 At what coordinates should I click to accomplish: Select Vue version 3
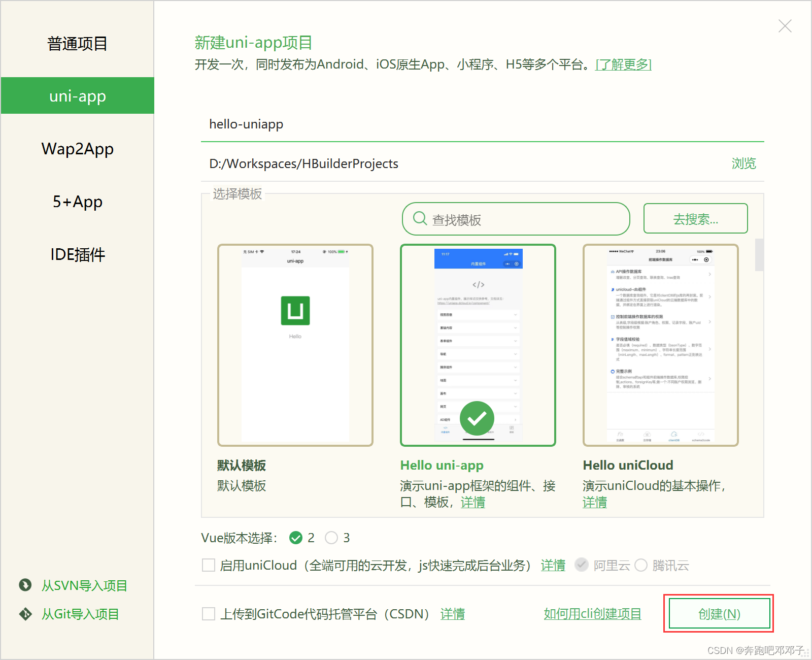pos(331,538)
